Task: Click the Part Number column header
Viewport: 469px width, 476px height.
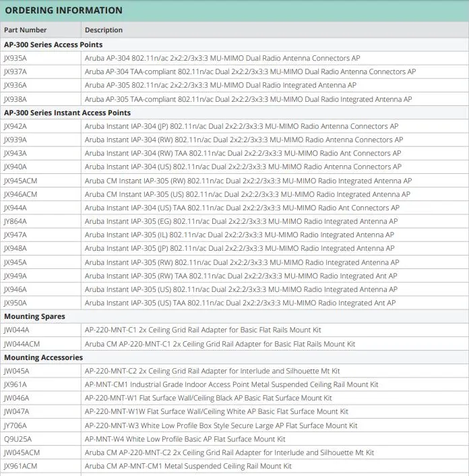Action: point(26,30)
